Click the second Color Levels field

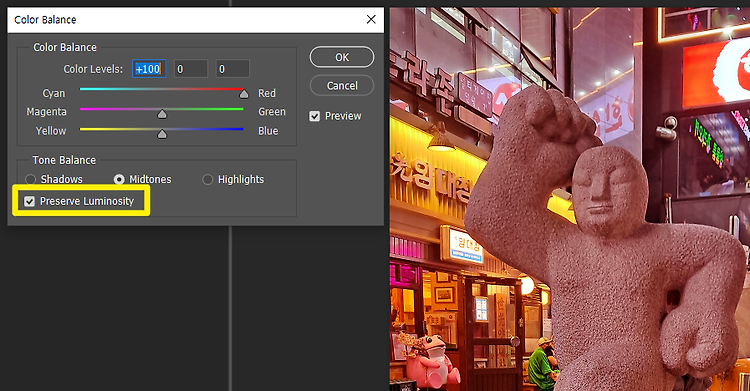coord(191,69)
